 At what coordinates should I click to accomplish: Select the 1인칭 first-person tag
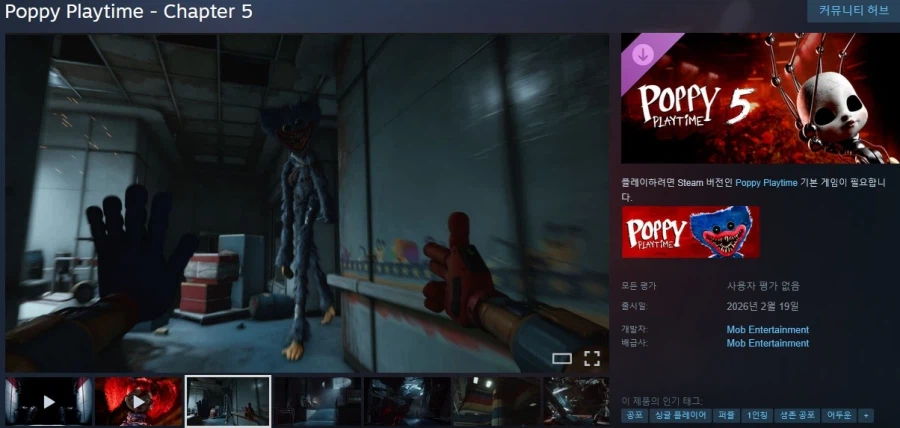(x=757, y=415)
